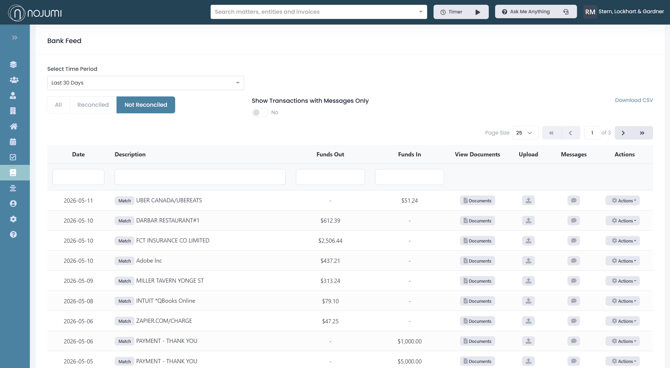Image resolution: width=670 pixels, height=368 pixels.
Task: Open messages for INTUIT *QBooks Online row
Action: point(573,301)
